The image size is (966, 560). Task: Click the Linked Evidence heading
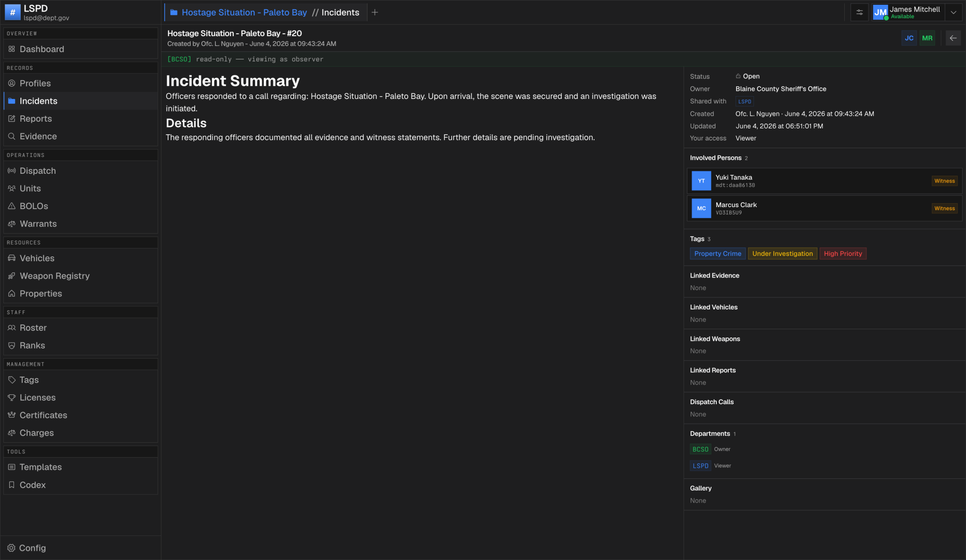[714, 276]
